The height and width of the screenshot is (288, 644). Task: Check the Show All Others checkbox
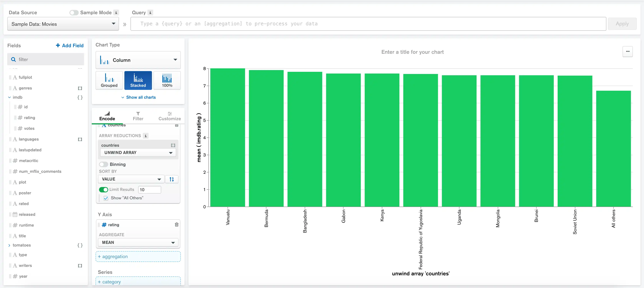pos(106,198)
